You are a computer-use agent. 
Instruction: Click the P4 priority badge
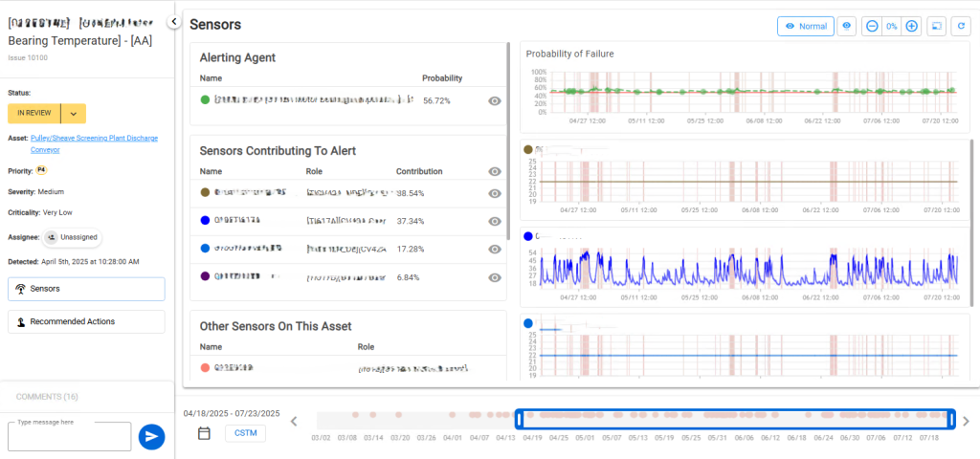coord(41,170)
